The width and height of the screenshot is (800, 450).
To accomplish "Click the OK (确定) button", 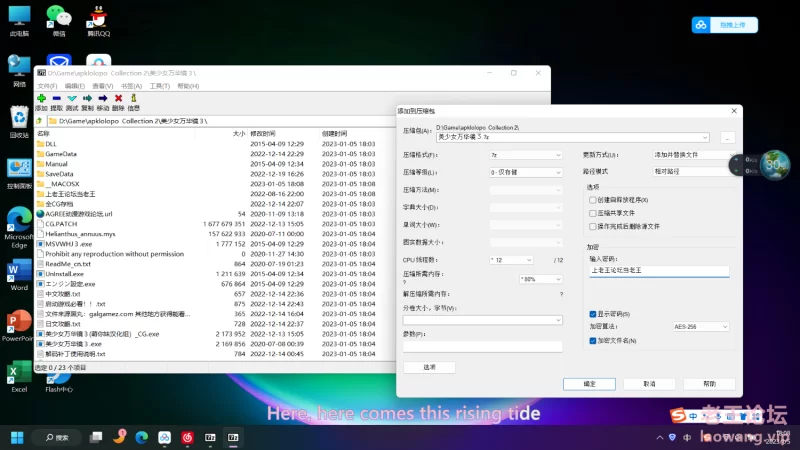I will point(589,384).
